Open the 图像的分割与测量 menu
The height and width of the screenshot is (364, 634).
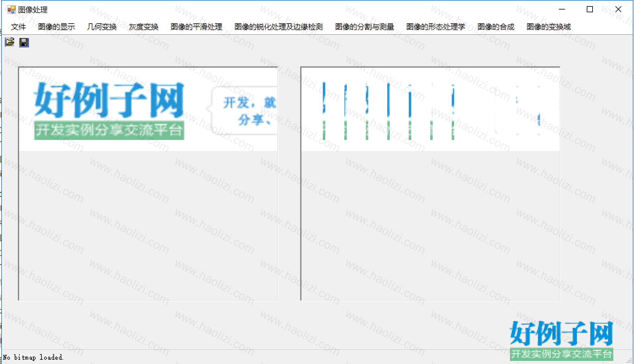tap(365, 27)
